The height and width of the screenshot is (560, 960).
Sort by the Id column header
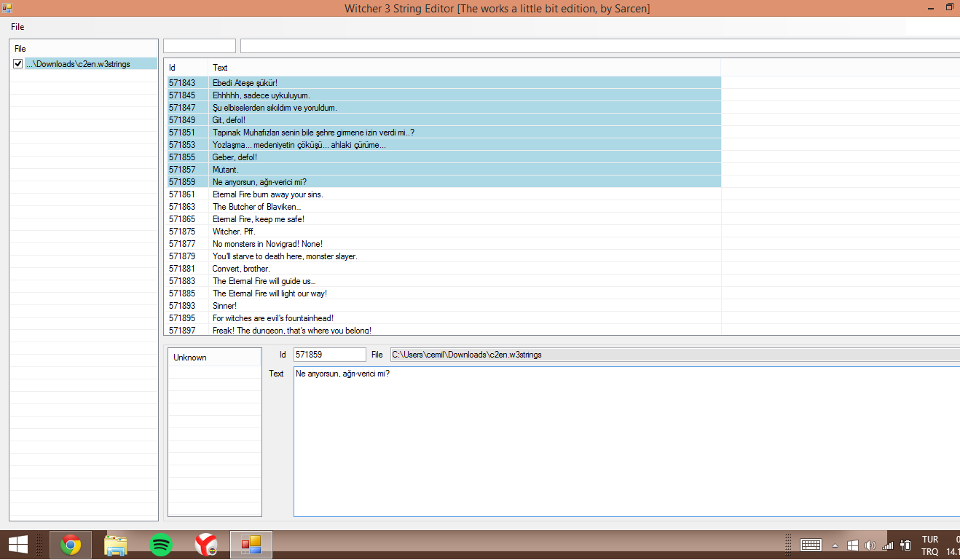(x=187, y=67)
